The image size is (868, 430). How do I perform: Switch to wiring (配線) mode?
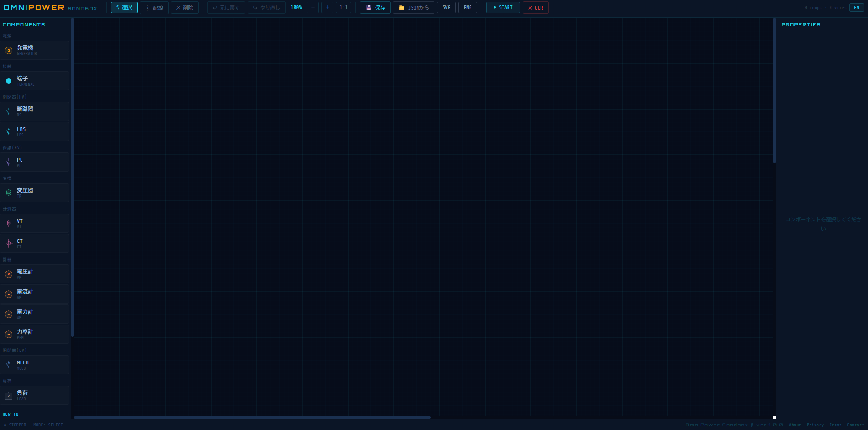coord(154,8)
